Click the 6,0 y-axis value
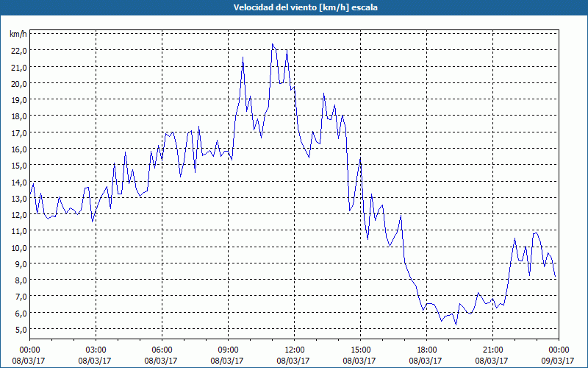The width and height of the screenshot is (588, 368). point(21,313)
